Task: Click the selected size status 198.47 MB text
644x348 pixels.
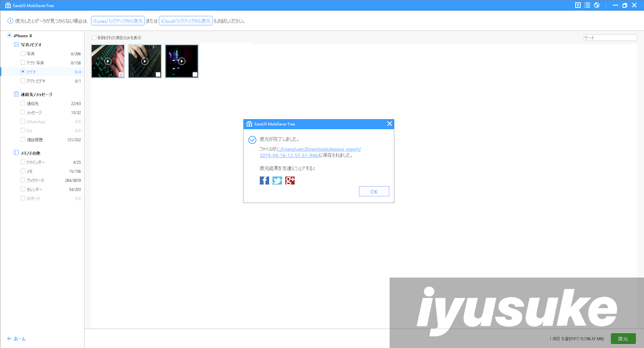Action: [x=577, y=339]
